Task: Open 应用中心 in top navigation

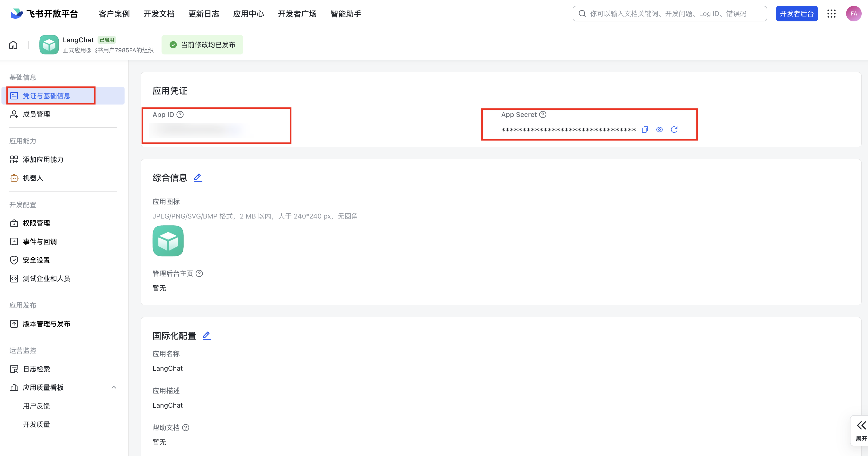Action: (x=248, y=14)
